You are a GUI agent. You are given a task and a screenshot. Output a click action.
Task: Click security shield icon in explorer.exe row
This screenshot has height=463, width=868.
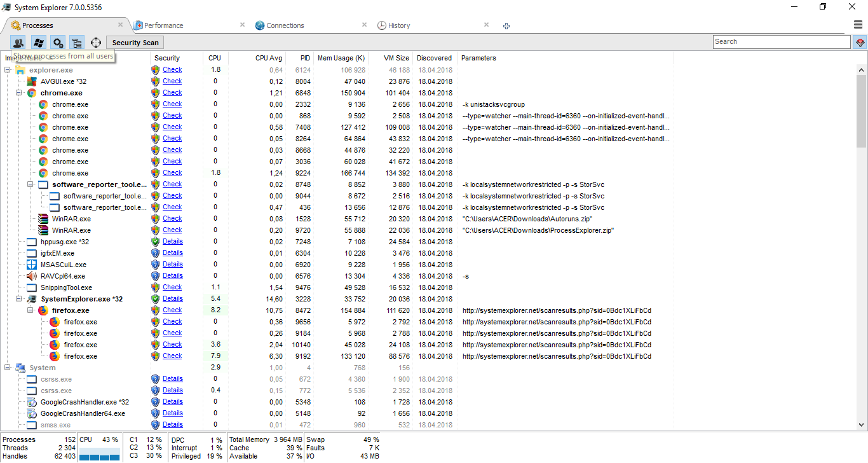coord(156,70)
